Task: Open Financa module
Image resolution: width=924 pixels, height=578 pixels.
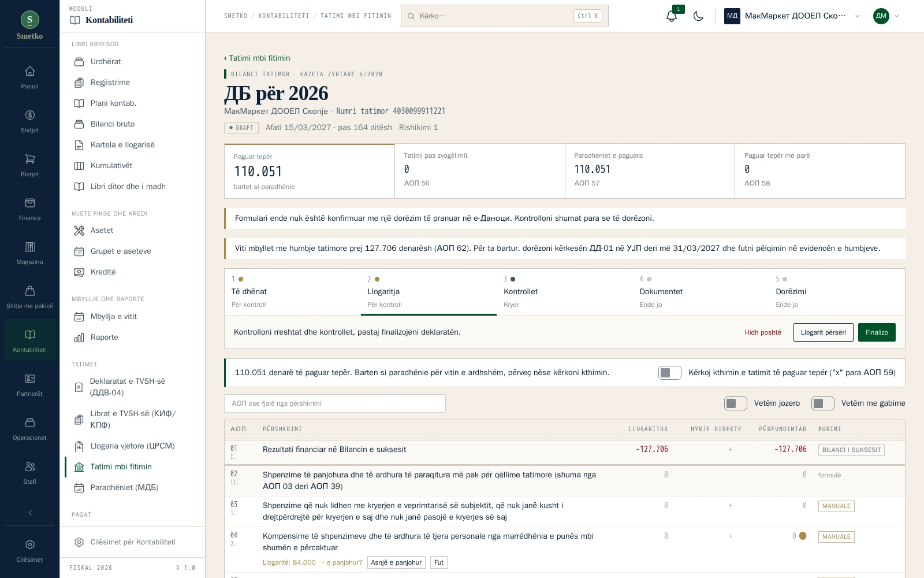Action: click(x=29, y=209)
